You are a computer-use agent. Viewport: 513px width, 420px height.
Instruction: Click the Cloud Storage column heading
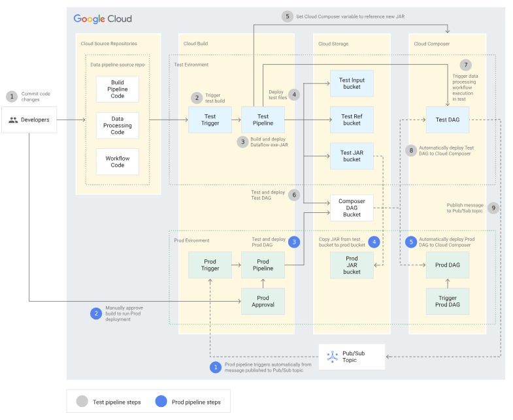(x=333, y=44)
